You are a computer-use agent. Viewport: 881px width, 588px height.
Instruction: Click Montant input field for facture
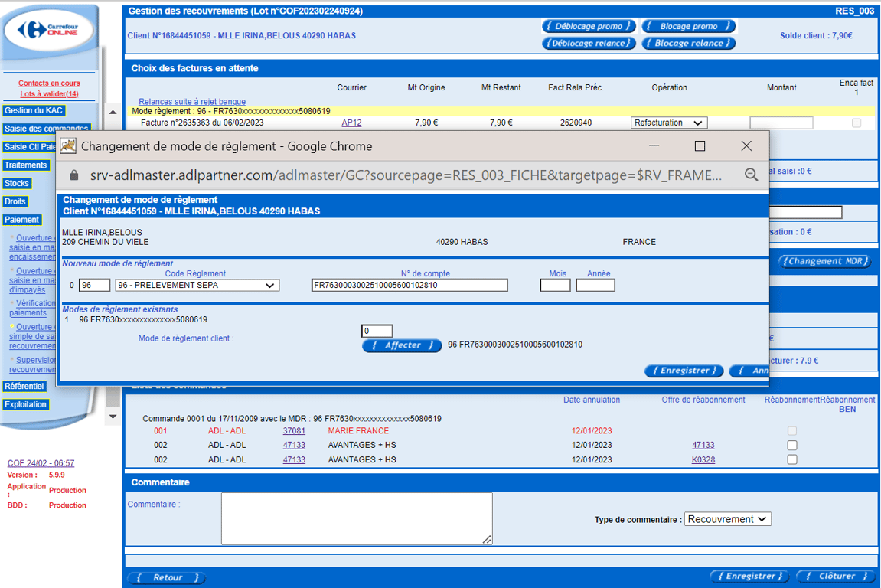point(781,122)
